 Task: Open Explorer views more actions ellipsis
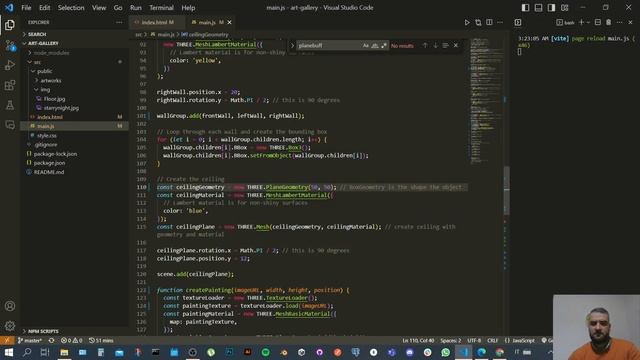tap(119, 22)
